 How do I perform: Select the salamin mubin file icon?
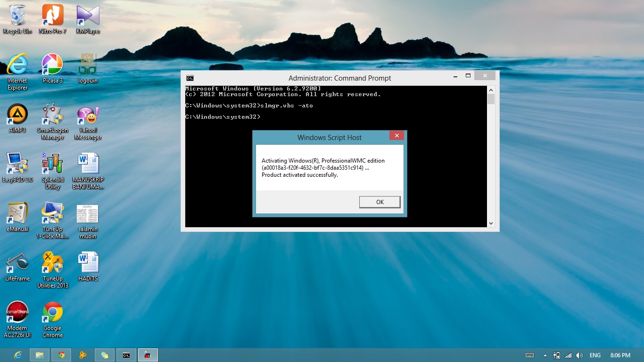tap(88, 220)
